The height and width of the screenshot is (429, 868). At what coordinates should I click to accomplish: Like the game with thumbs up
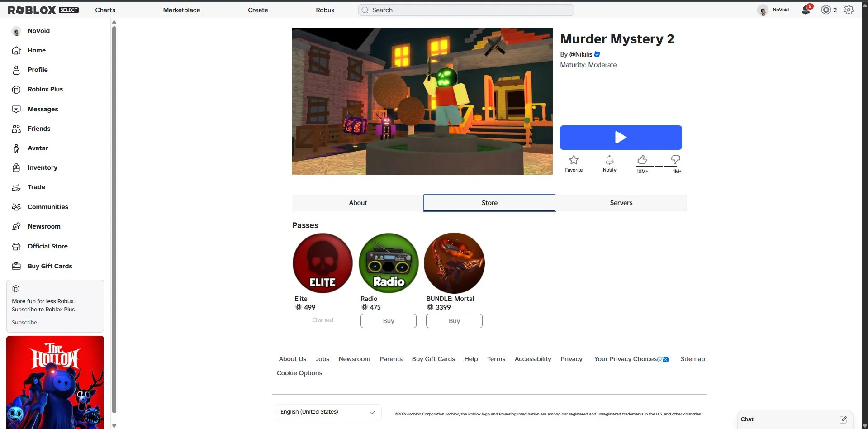point(642,160)
